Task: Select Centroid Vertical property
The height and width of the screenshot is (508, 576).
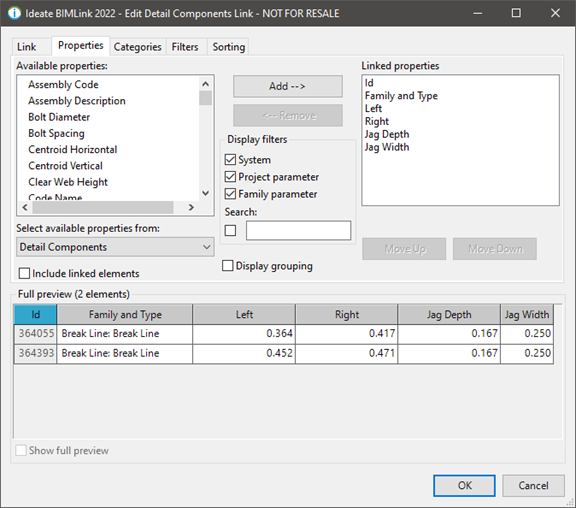Action: [65, 166]
